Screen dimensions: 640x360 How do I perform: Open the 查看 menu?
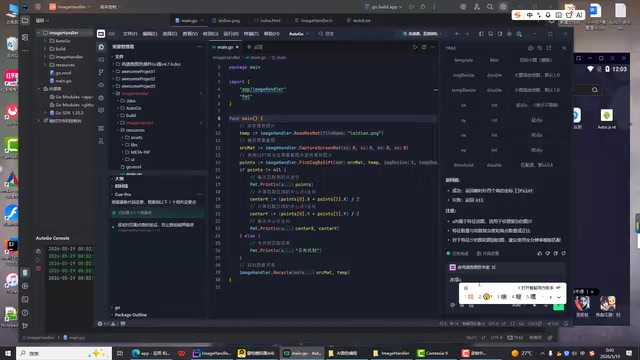click(190, 34)
